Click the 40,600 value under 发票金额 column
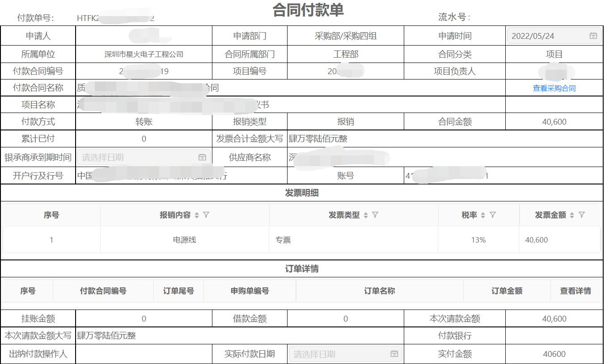This screenshot has width=605, height=364. (537, 240)
